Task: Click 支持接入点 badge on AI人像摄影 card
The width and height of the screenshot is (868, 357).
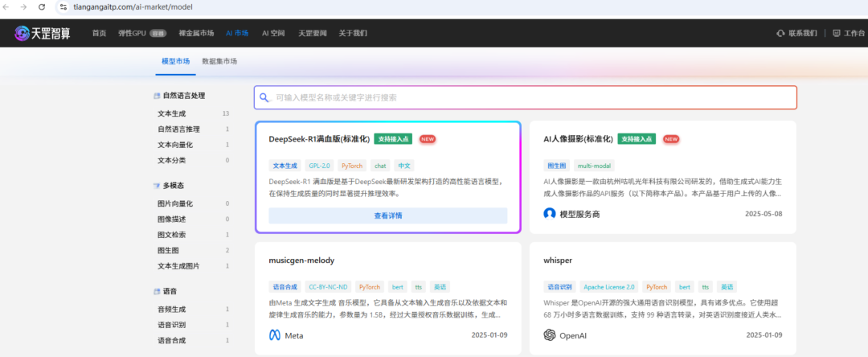Action: point(637,139)
